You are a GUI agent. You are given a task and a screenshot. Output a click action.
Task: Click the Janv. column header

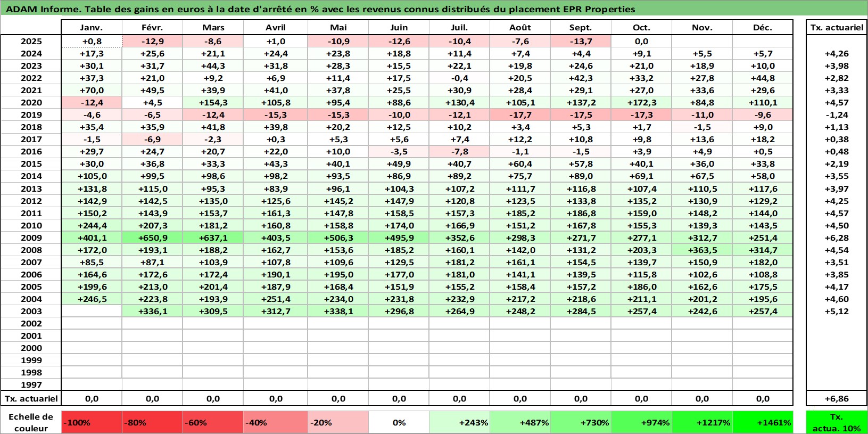92,28
